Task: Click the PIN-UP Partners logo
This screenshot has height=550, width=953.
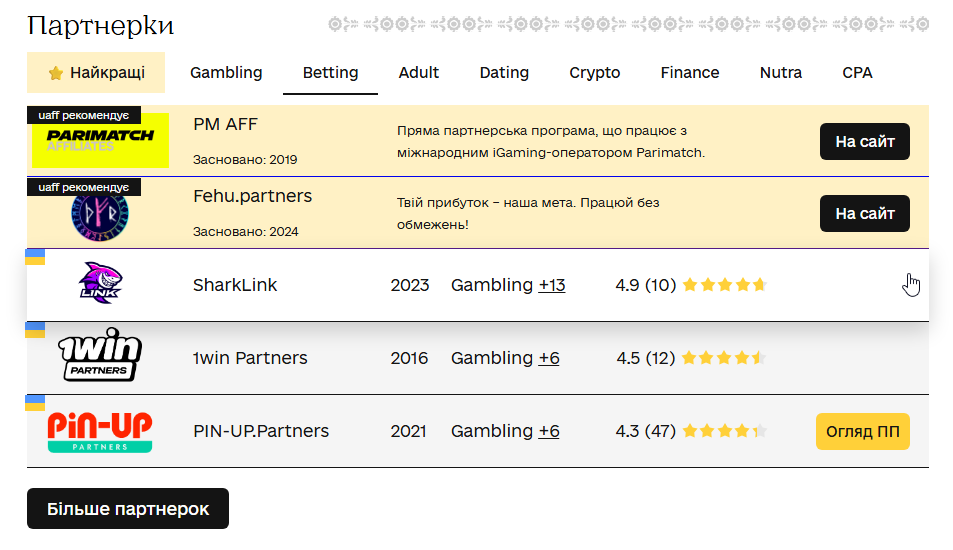Action: (99, 431)
